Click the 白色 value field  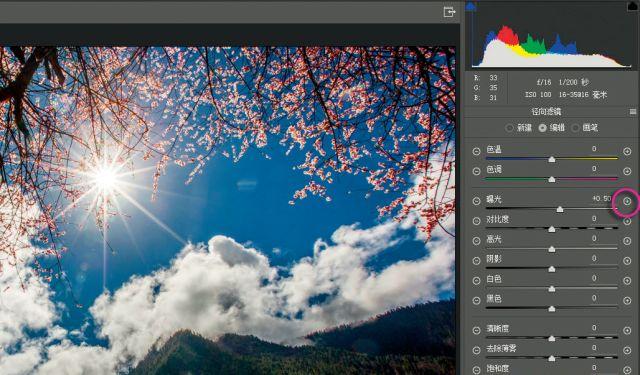click(594, 278)
